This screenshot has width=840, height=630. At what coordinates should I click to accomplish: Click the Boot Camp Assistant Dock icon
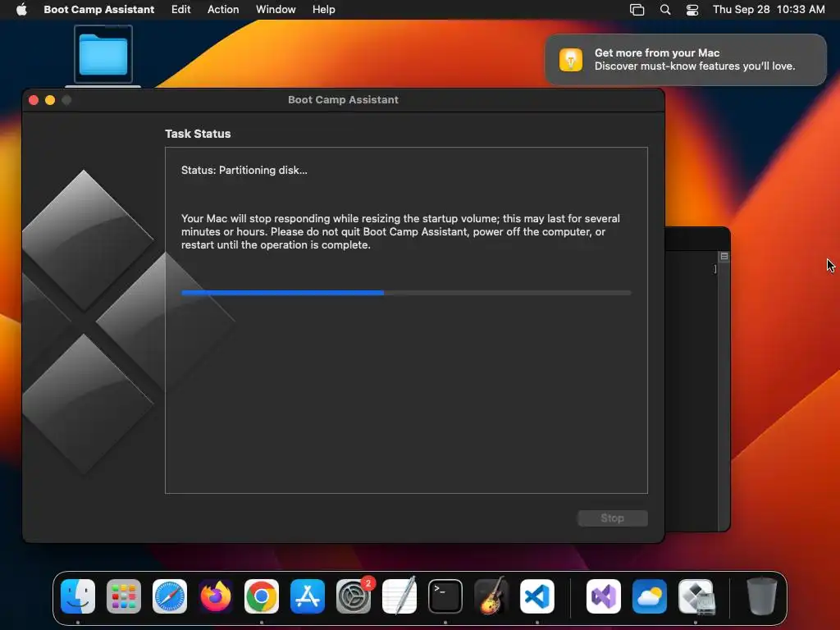[x=696, y=596]
